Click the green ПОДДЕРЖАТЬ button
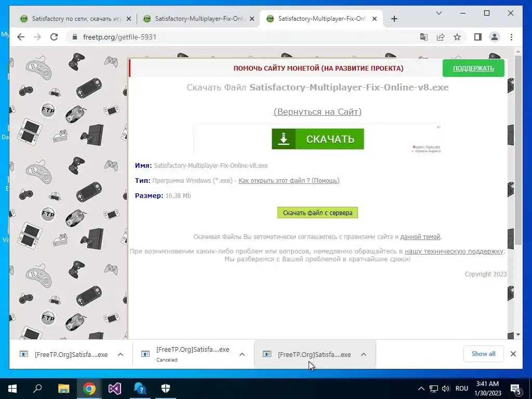Image resolution: width=532 pixels, height=399 pixels. [473, 68]
